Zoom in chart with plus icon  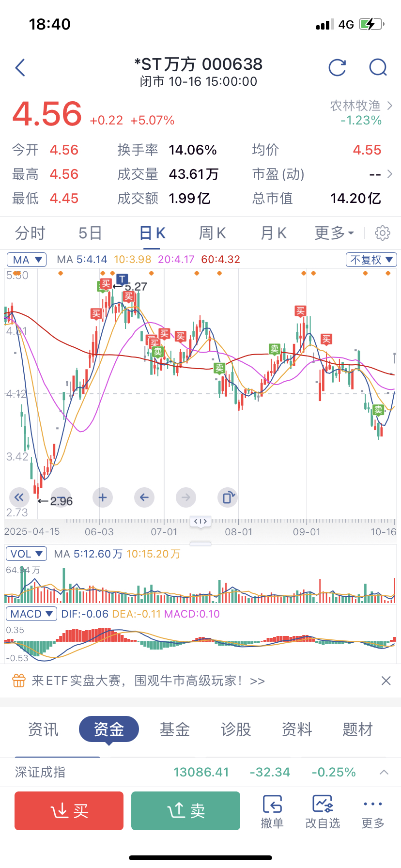tap(103, 497)
